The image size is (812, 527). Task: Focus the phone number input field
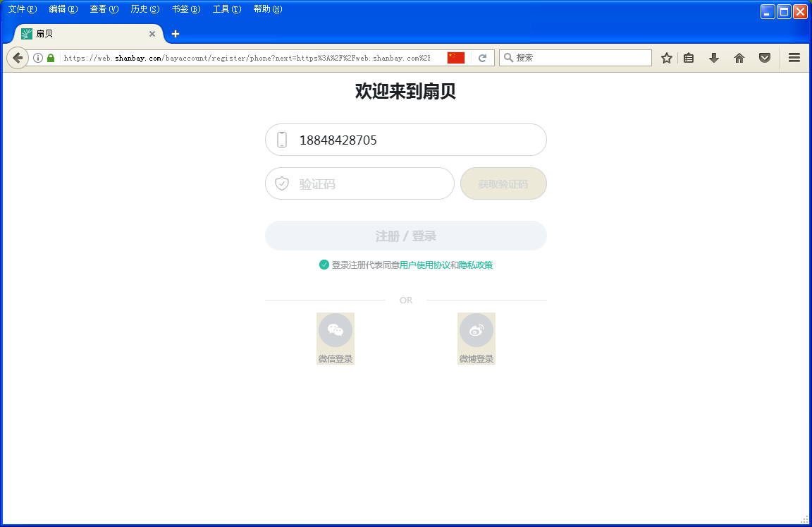pos(406,140)
